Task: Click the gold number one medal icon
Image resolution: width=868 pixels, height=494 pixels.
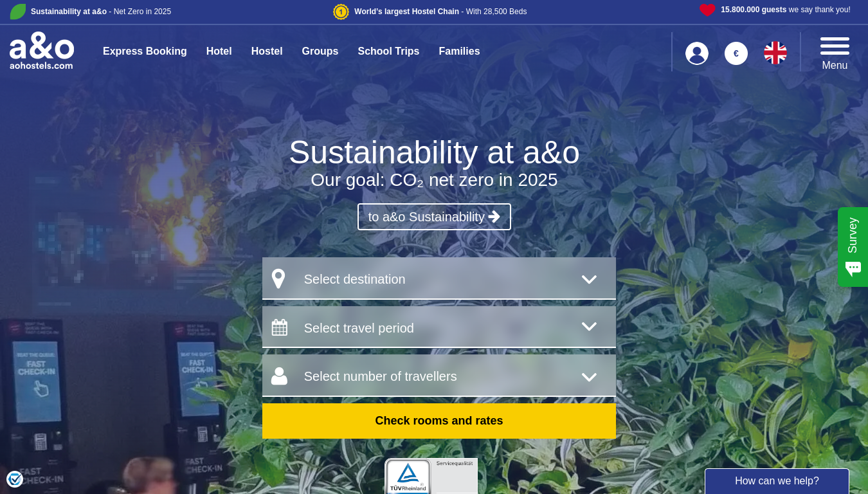Action: pyautogui.click(x=341, y=12)
